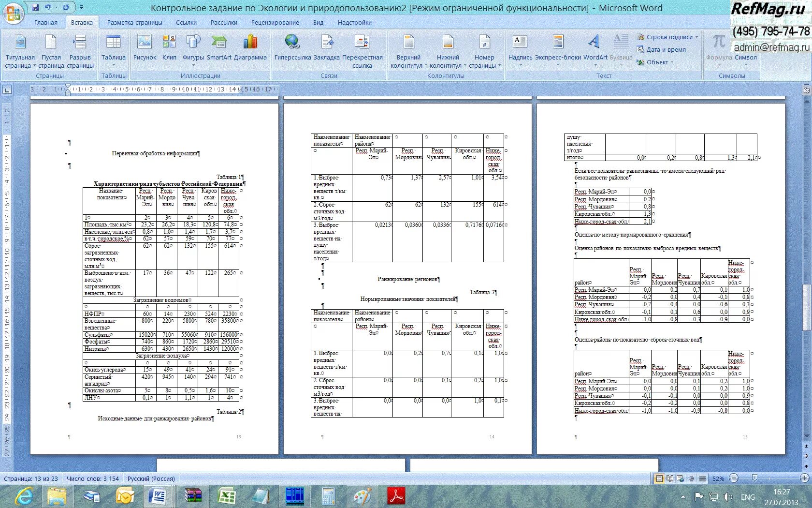Open word count 'Число слов: 3 154'

coord(93,478)
